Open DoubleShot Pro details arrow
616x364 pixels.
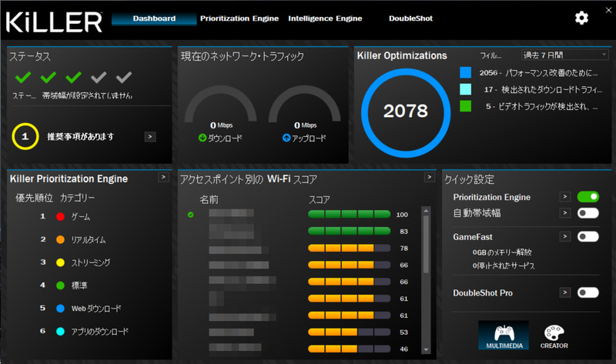coord(565,292)
